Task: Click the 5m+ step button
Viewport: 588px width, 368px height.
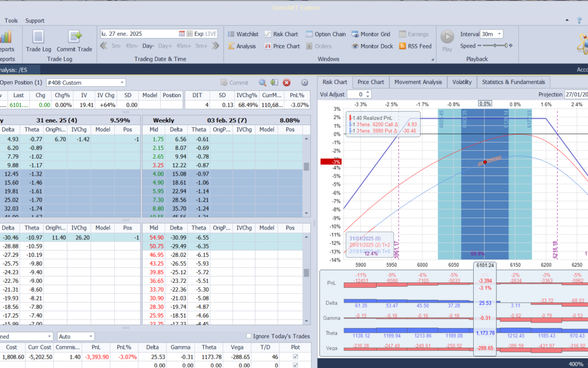Action: click(201, 46)
